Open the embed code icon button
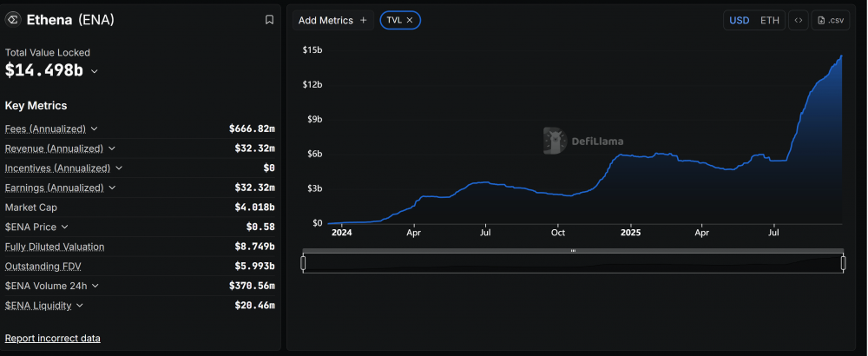The width and height of the screenshot is (868, 356). 799,20
